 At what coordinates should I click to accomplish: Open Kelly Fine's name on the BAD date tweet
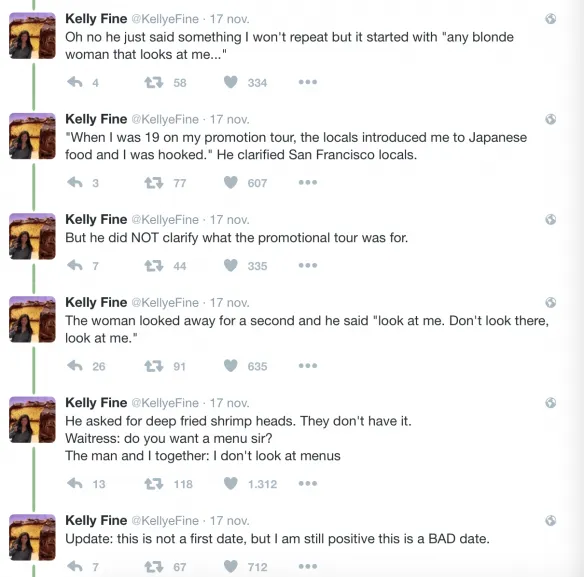coord(96,520)
